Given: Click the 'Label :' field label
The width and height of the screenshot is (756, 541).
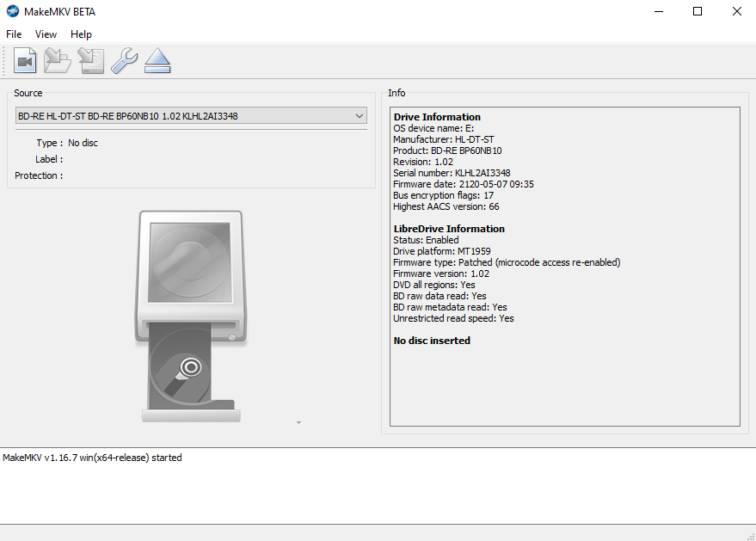Looking at the screenshot, I should pos(49,159).
